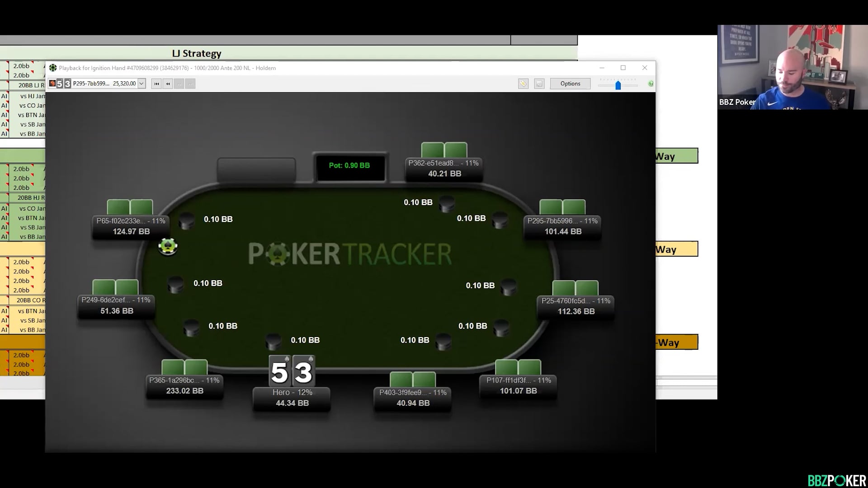Select player P365-1a296bc seat panel
The image size is (868, 488).
(x=184, y=386)
